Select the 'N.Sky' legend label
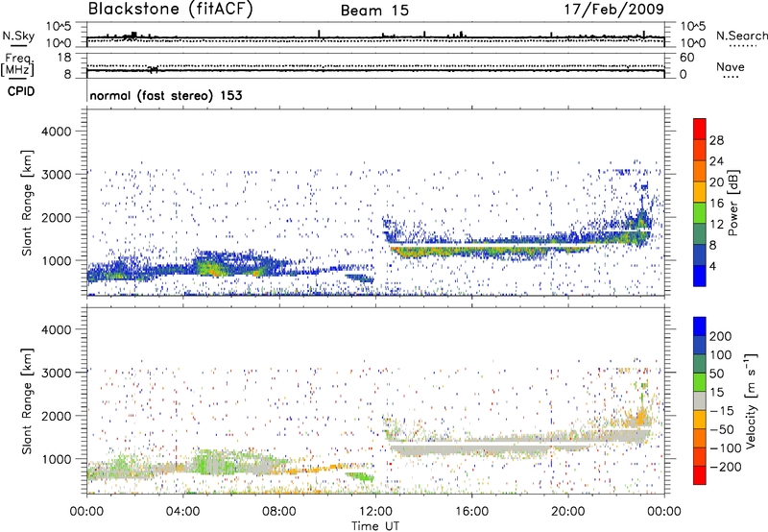 pos(18,36)
